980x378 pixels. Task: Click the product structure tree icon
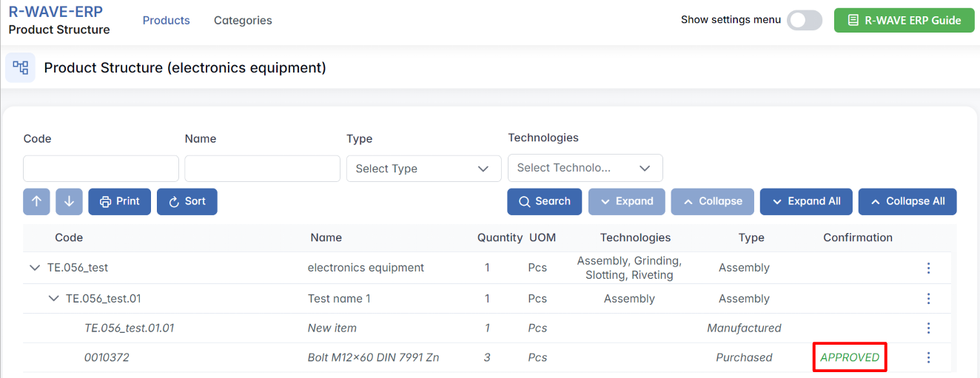coord(21,68)
